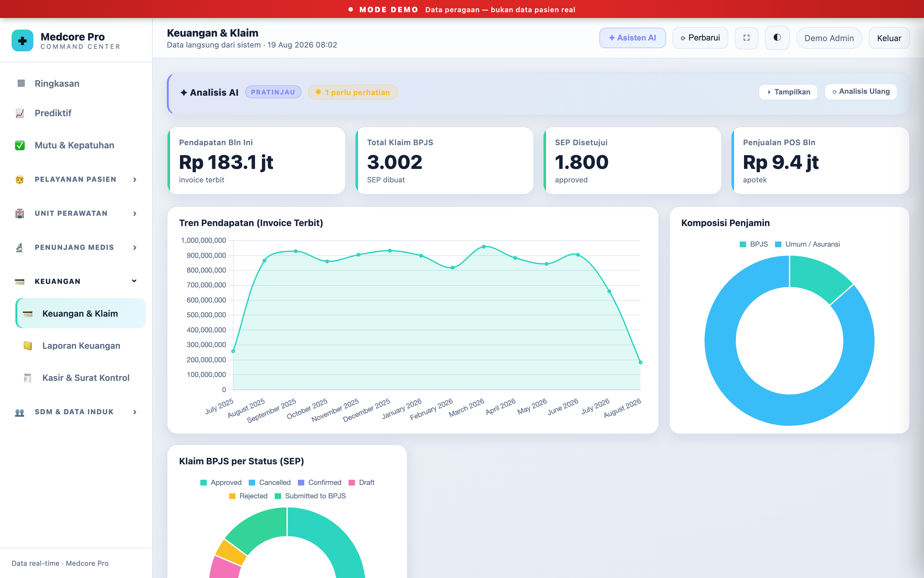Open the Ringkasan menu item

click(x=76, y=83)
